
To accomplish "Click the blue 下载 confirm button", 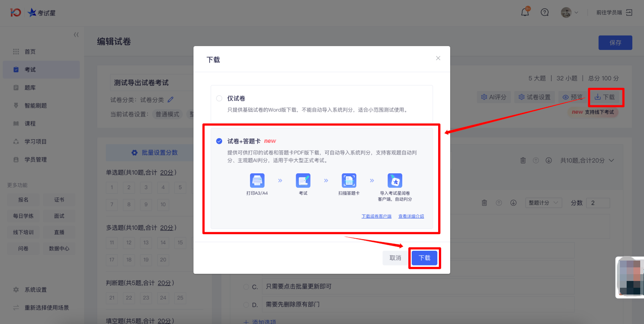I will (424, 258).
